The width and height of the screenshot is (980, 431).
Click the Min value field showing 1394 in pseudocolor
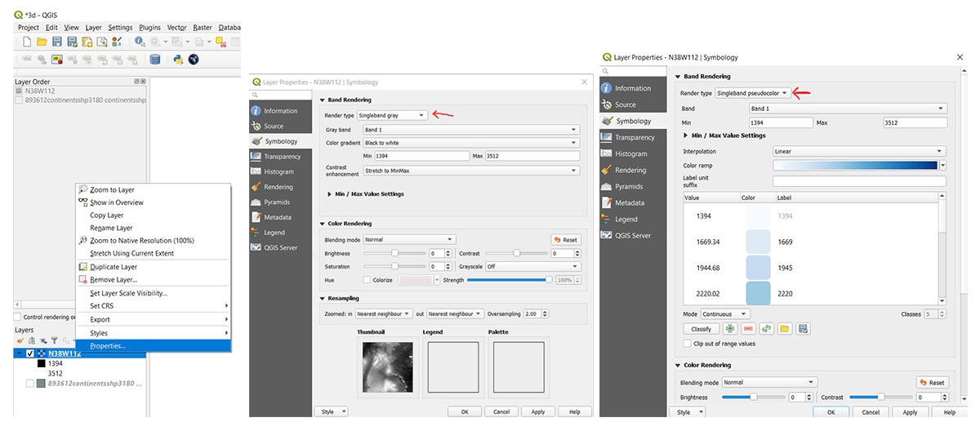[780, 122]
